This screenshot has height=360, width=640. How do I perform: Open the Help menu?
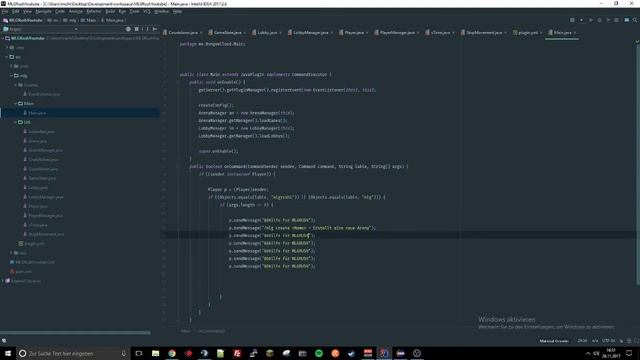(x=177, y=11)
